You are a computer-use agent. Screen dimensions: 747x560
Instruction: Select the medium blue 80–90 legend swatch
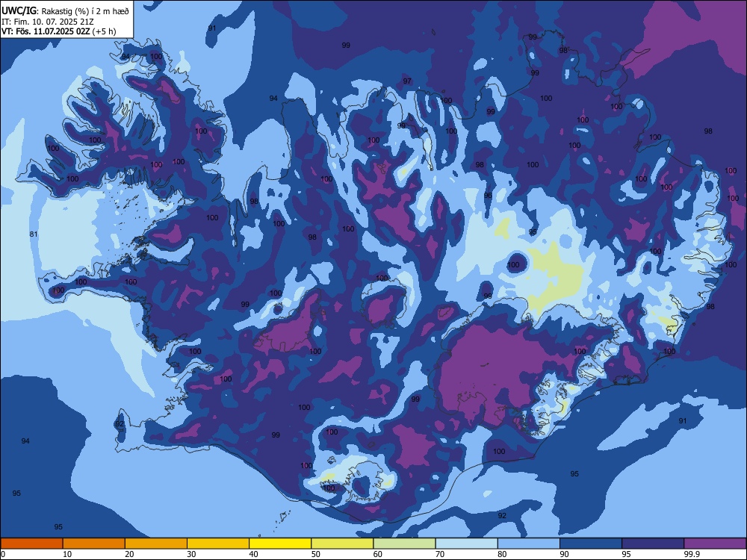coord(529,544)
